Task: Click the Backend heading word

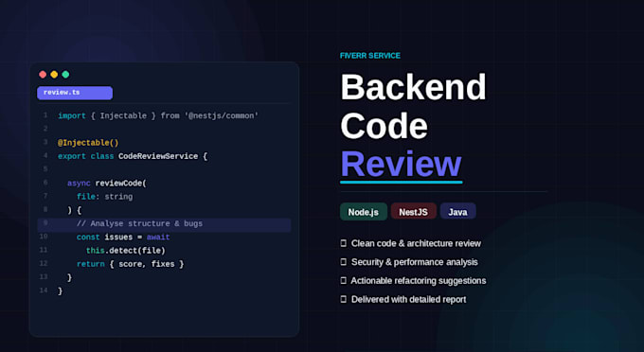Action: (x=413, y=87)
